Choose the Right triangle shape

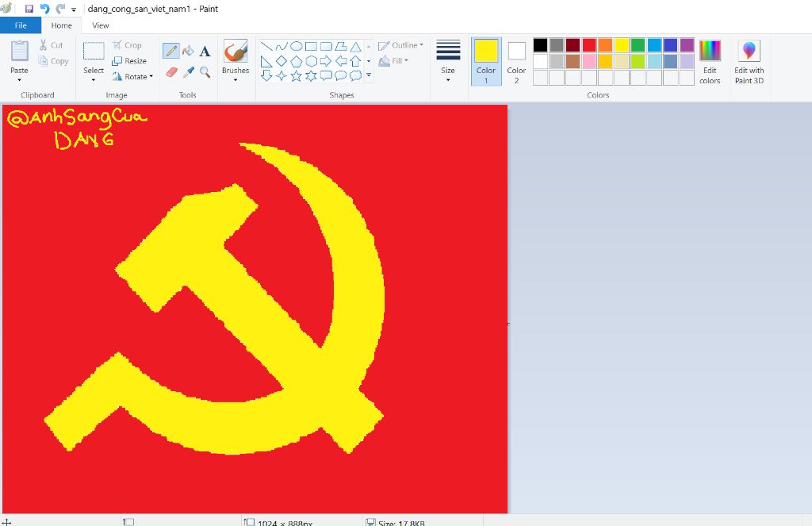click(266, 61)
